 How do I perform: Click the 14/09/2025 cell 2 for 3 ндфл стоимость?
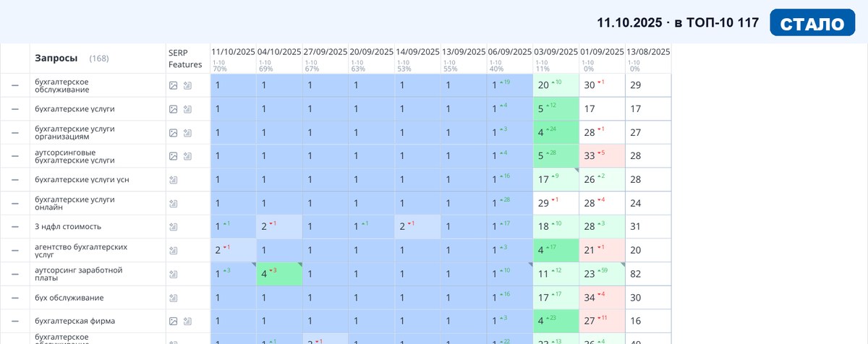[418, 227]
